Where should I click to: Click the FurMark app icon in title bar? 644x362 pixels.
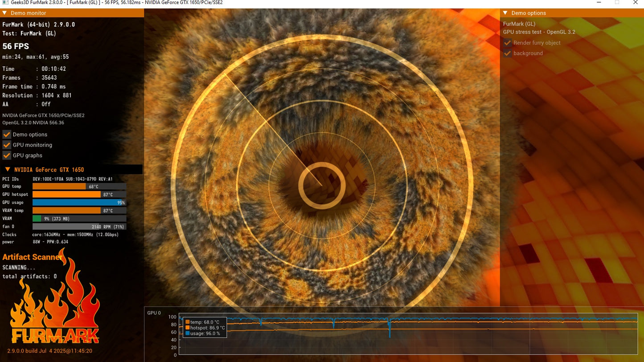[4, 3]
